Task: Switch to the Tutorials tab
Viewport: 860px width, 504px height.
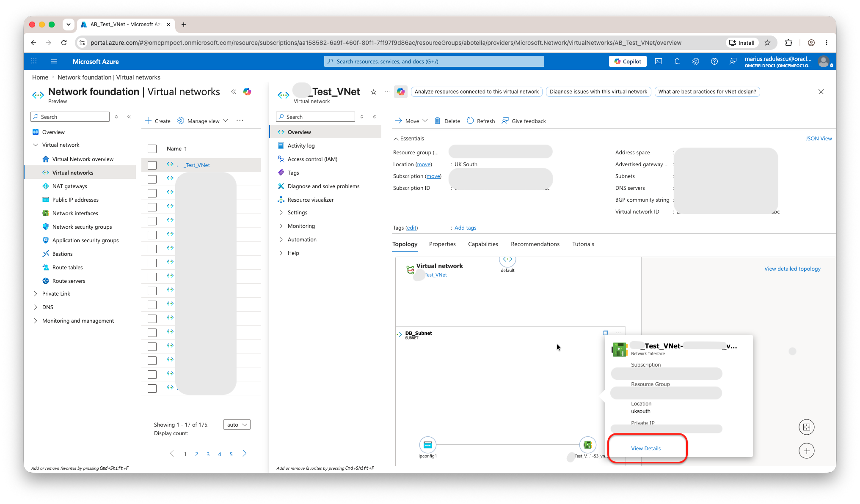Action: (583, 244)
